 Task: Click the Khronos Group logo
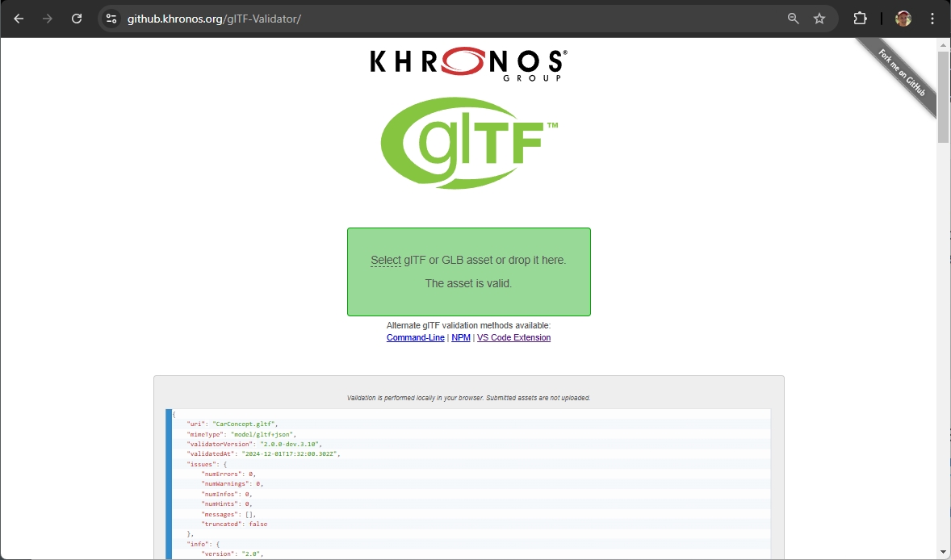click(468, 65)
